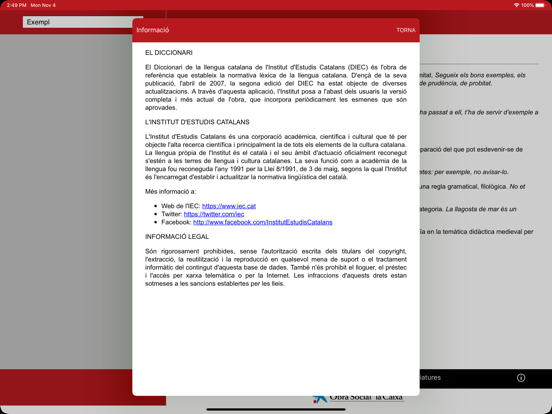Click 'Web de l'IEC:' bullet label
552x414 pixels.
(181, 206)
